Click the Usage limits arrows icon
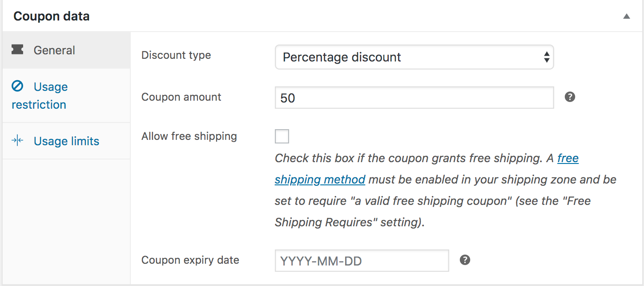644x286 pixels. 17,141
